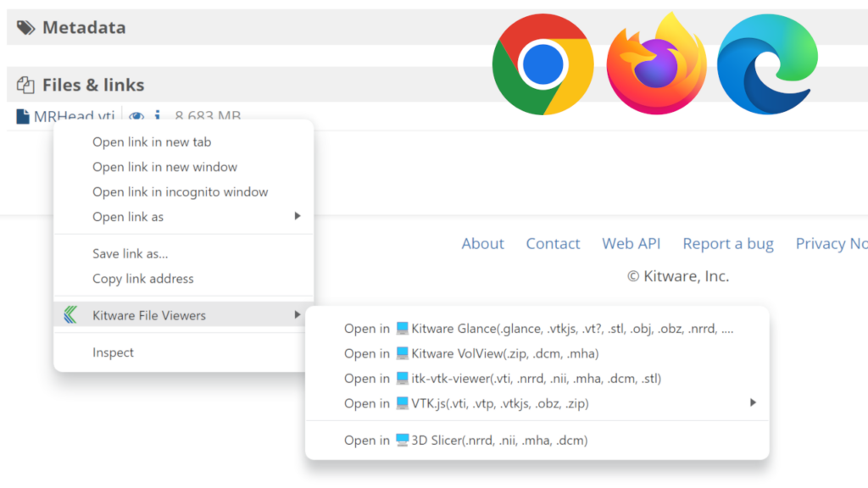Open the Report a bug link
Image resolution: width=868 pixels, height=488 pixels.
coord(728,243)
